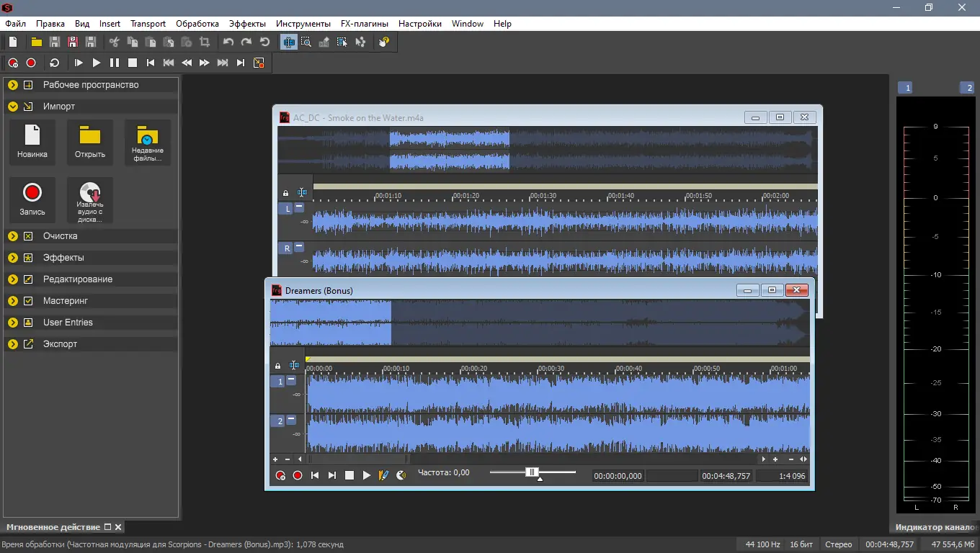Toggle the lock icon in the Dreamers ruler area
Image resolution: width=980 pixels, height=553 pixels.
point(277,365)
